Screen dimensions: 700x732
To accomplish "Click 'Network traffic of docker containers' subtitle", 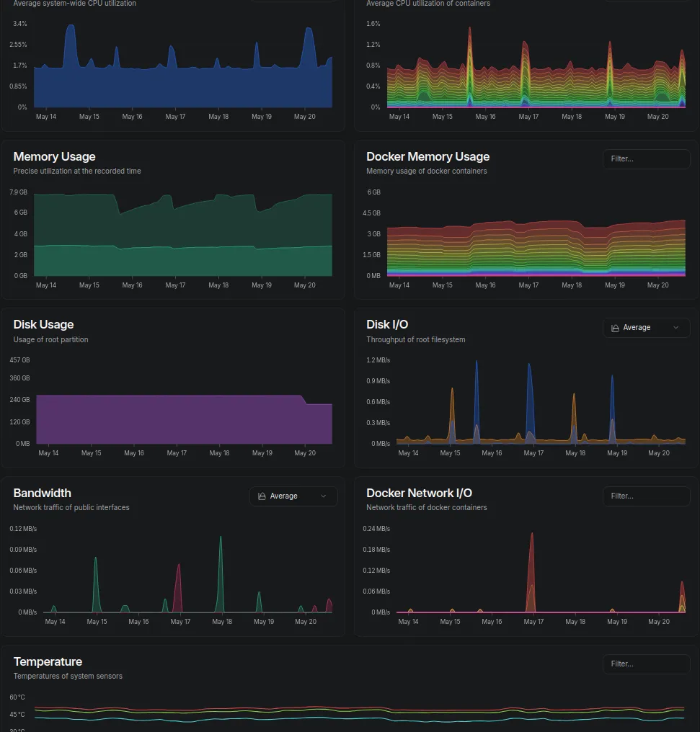I will [426, 507].
